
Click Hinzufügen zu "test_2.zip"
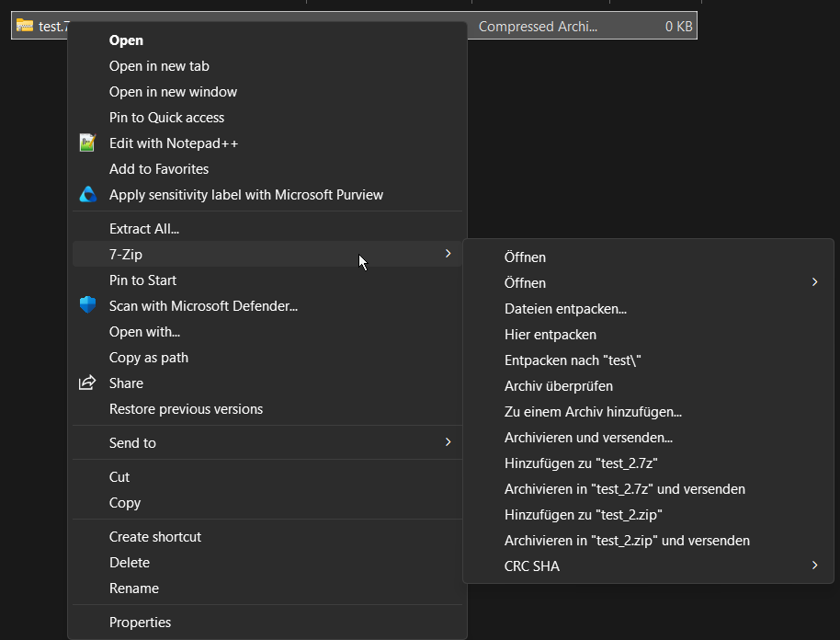(583, 515)
